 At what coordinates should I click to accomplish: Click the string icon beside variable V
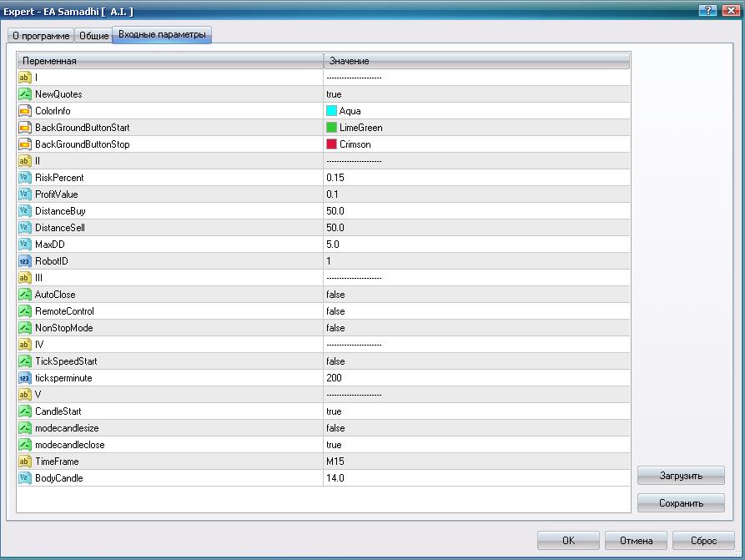pos(25,395)
